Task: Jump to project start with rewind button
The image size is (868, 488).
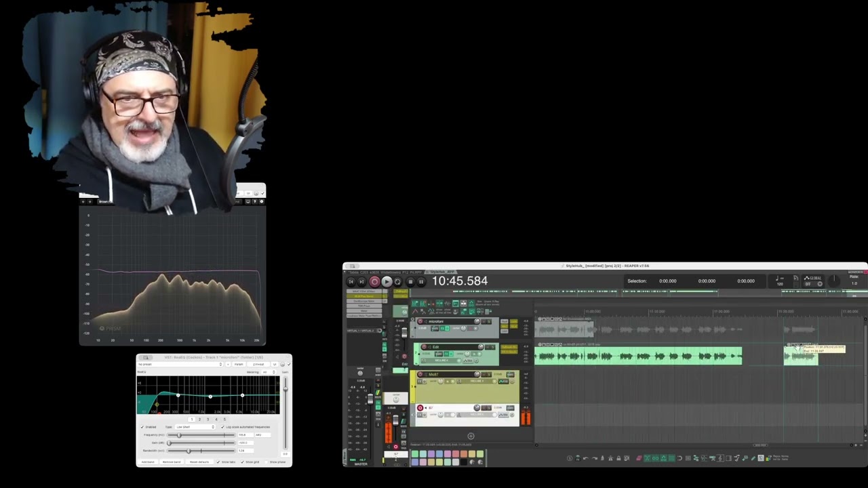Action: tap(351, 281)
